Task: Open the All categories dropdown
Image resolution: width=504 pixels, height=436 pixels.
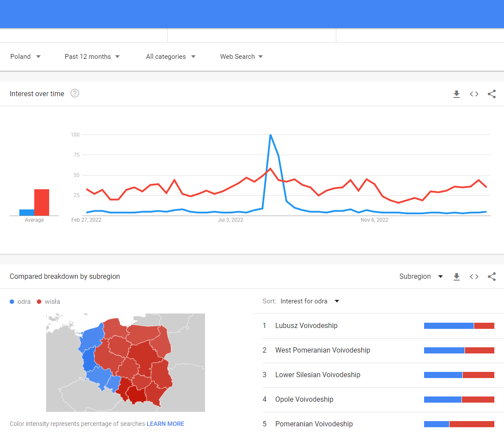Action: [x=170, y=56]
